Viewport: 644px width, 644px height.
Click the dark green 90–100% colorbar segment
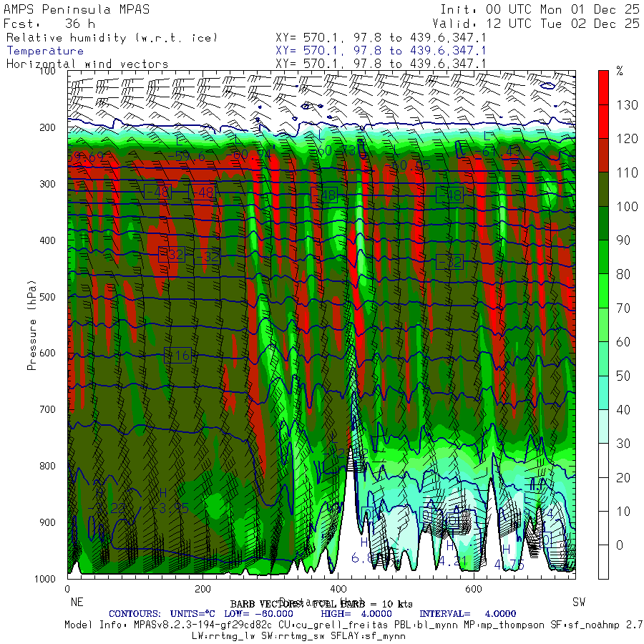603,223
